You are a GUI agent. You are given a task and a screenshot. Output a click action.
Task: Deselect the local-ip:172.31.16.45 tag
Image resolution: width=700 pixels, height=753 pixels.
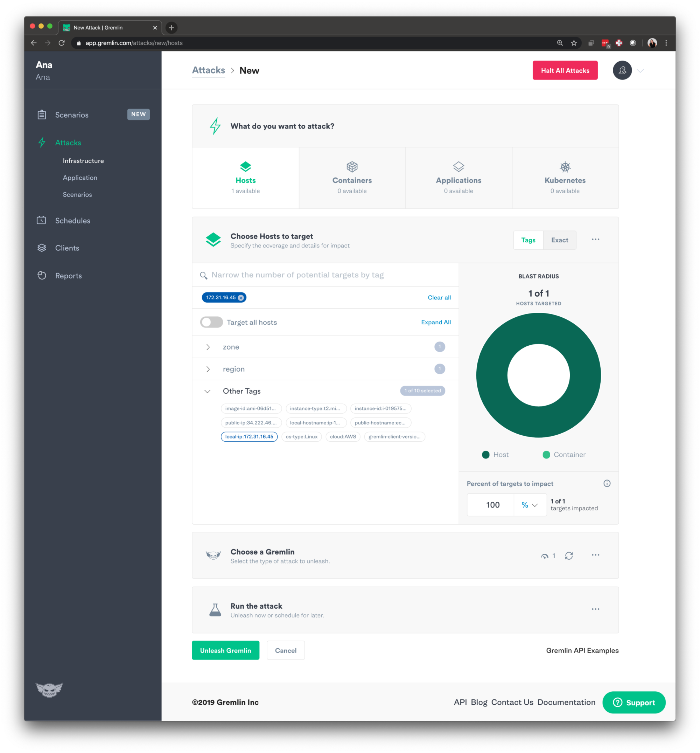pos(249,437)
